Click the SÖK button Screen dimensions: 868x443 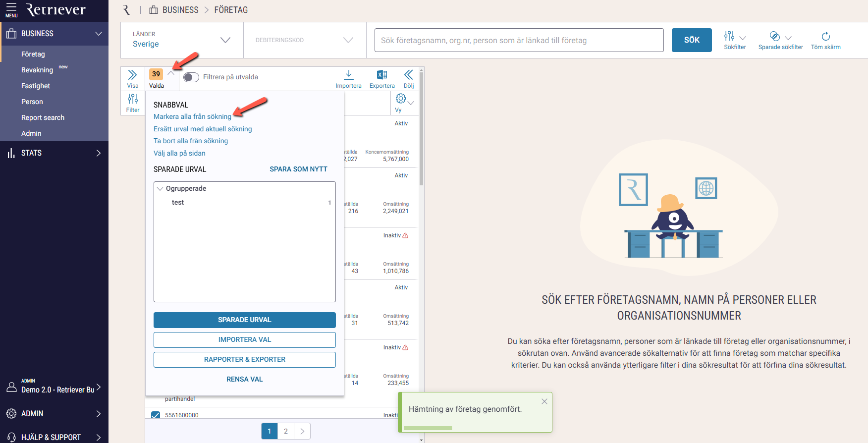[692, 40]
